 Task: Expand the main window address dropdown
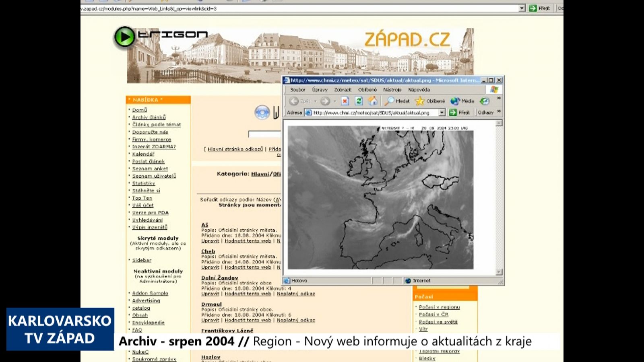coord(522,8)
